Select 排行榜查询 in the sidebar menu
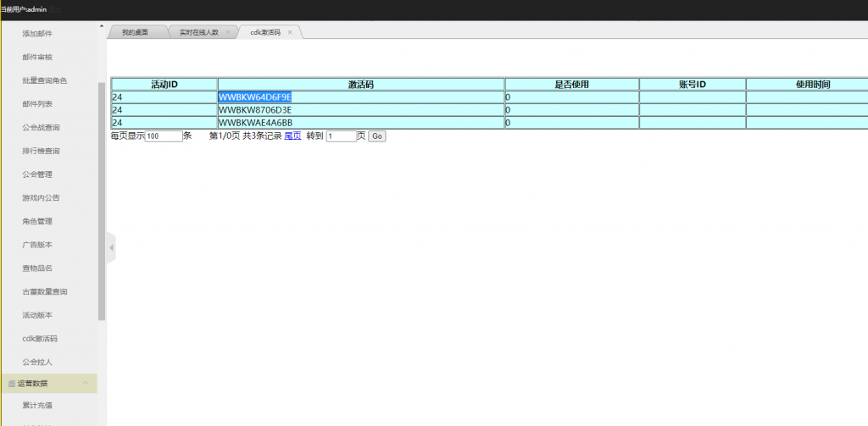The image size is (868, 426). coord(41,151)
